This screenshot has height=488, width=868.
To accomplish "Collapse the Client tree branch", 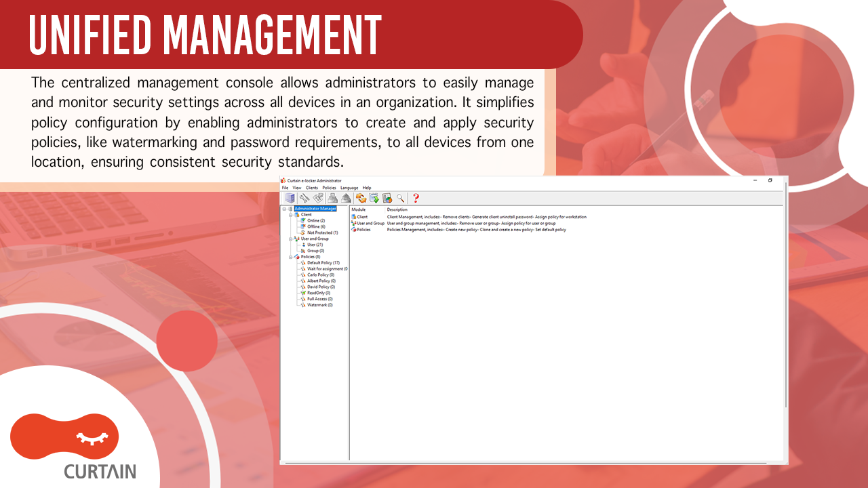I will coord(291,215).
